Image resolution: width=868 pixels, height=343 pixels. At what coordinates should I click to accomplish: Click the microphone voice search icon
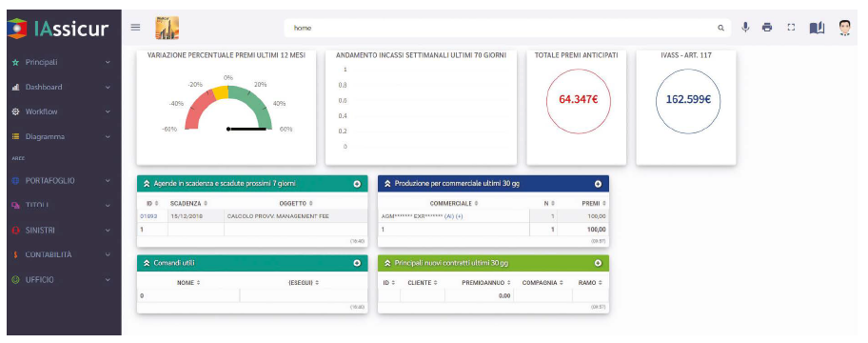pos(745,27)
